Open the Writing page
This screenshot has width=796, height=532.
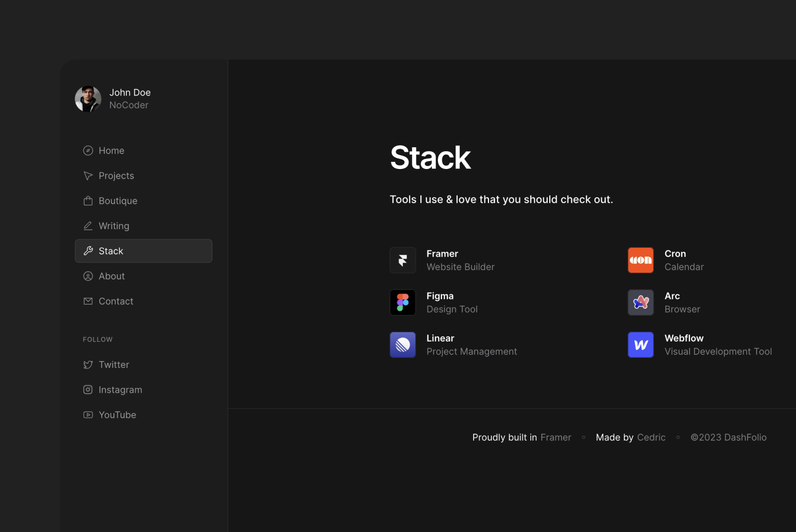pos(143,226)
